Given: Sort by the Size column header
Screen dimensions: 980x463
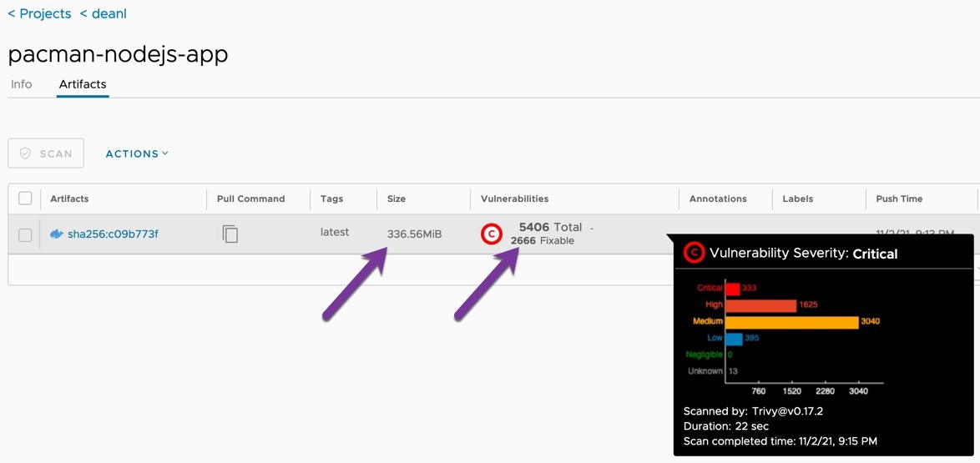Looking at the screenshot, I should pos(397,199).
